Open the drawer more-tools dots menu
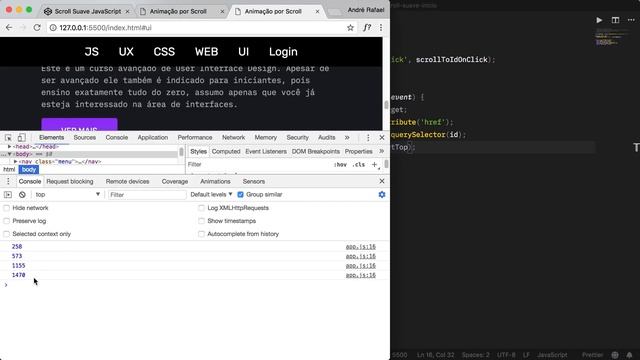The height and width of the screenshot is (360, 640). click(x=8, y=181)
